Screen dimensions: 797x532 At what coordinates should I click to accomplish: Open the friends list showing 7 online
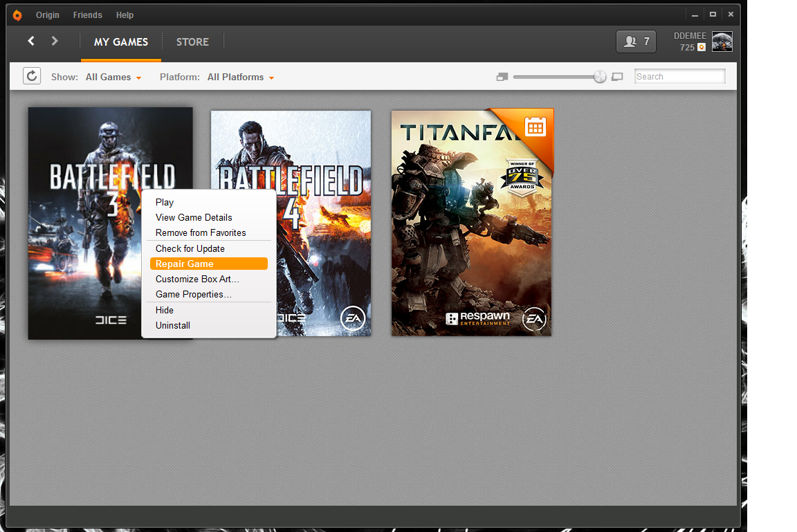(x=636, y=42)
